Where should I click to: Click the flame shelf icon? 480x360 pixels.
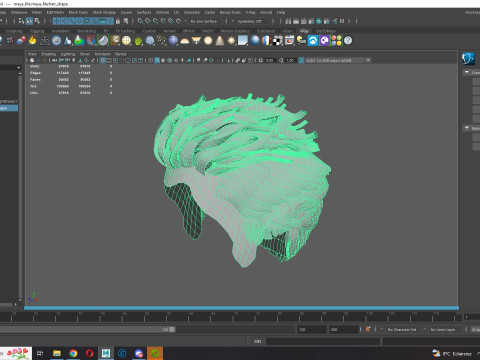pos(32,41)
